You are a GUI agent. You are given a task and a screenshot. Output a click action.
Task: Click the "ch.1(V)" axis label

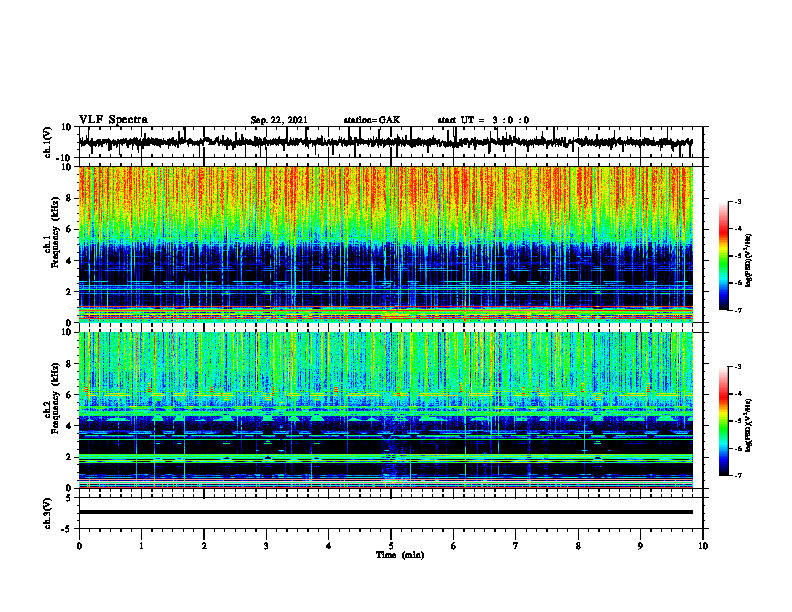(48, 142)
